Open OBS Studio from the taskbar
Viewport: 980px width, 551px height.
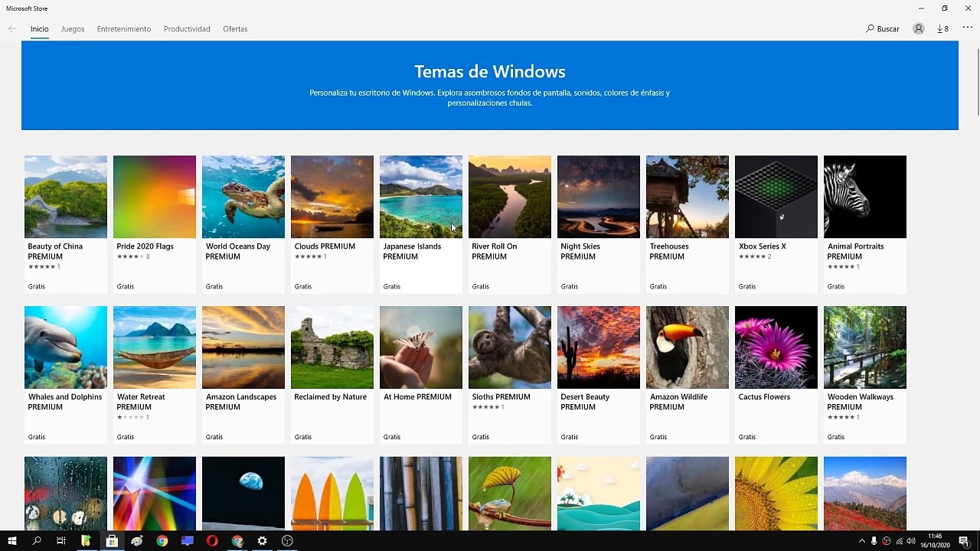[288, 541]
